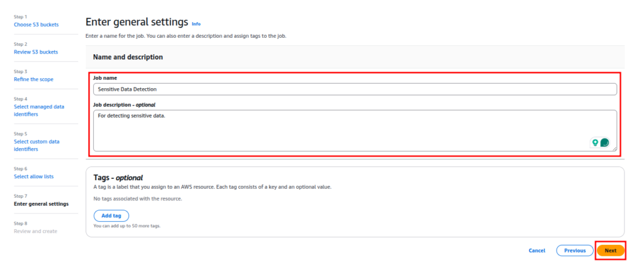Cancel the job creation
The image size is (644, 267).
[537, 251]
